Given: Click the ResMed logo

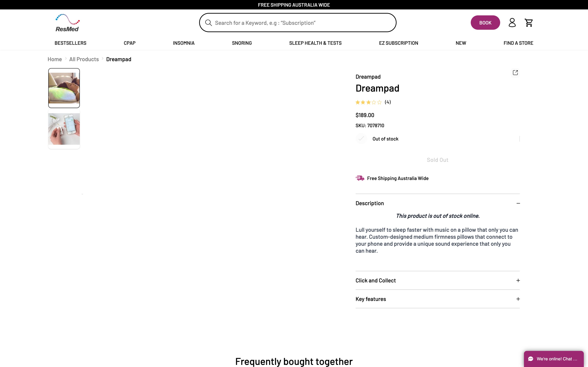Looking at the screenshot, I should tap(67, 22).
